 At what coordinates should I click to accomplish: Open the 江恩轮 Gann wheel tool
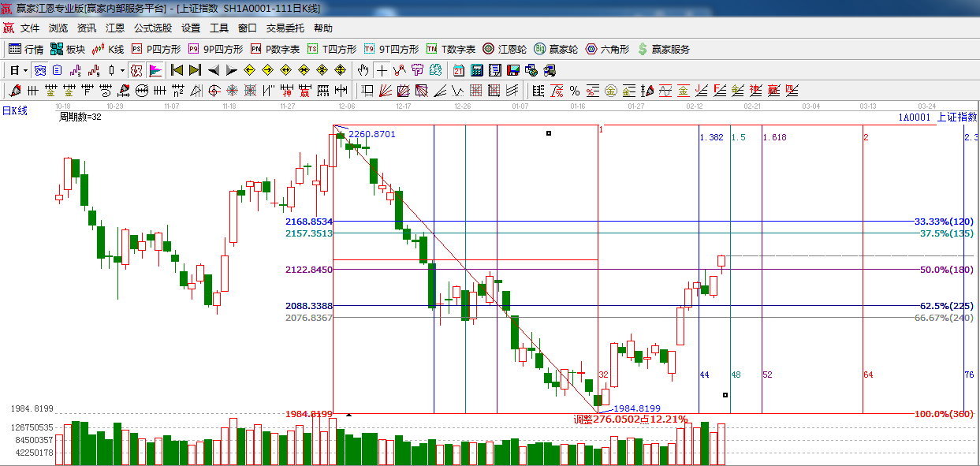click(x=505, y=49)
